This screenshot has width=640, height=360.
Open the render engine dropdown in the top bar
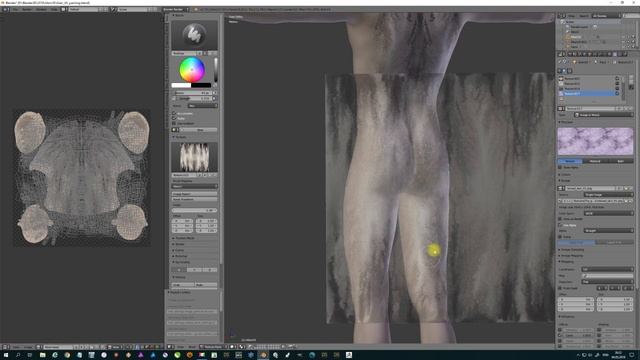(x=176, y=9)
